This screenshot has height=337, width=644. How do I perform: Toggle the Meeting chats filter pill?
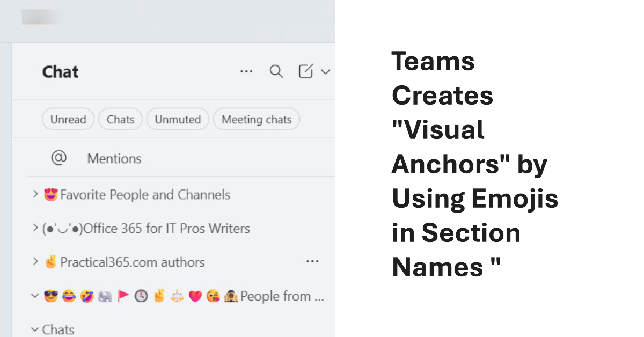(x=257, y=119)
